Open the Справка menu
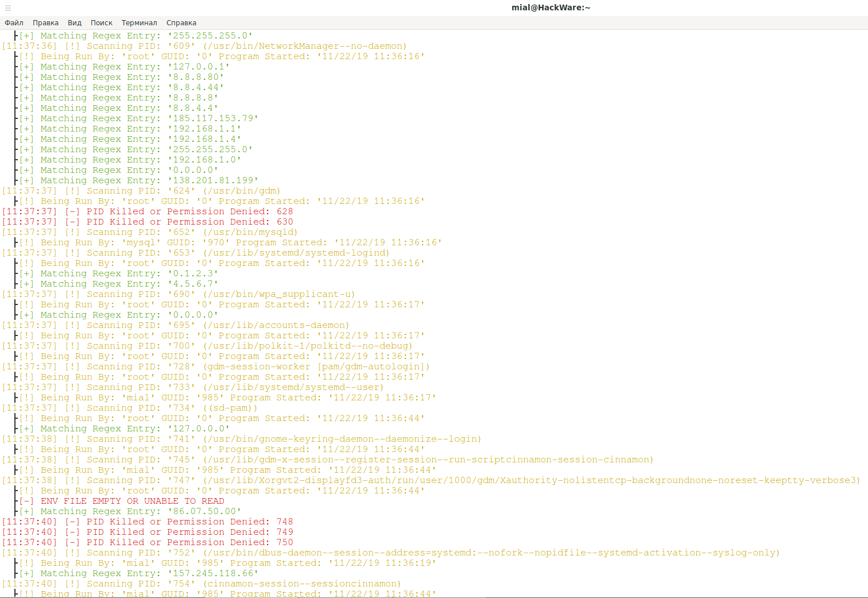 pos(181,23)
